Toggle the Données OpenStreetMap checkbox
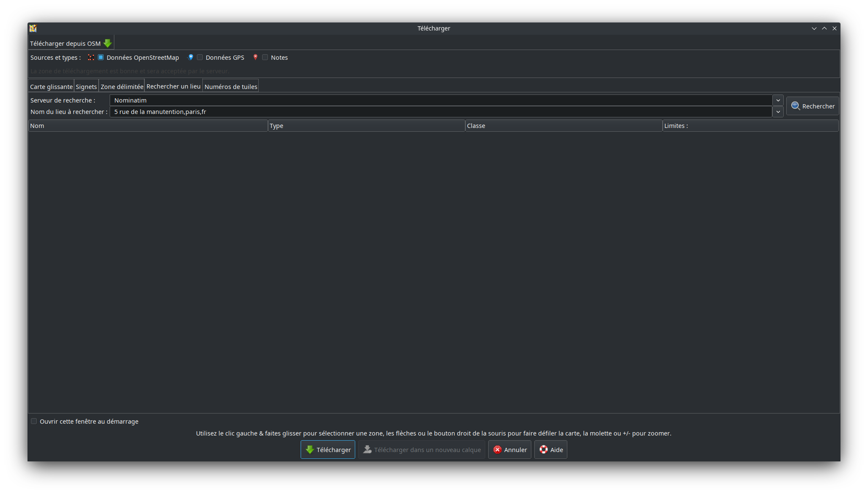Screen dimensions: 868x494 (101, 57)
